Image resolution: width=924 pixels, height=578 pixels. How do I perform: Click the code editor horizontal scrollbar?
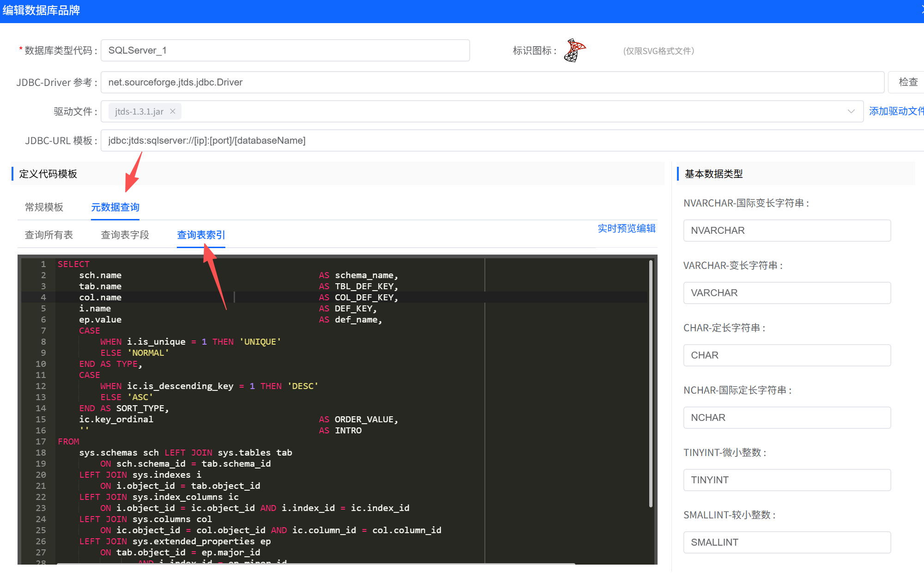click(x=316, y=563)
